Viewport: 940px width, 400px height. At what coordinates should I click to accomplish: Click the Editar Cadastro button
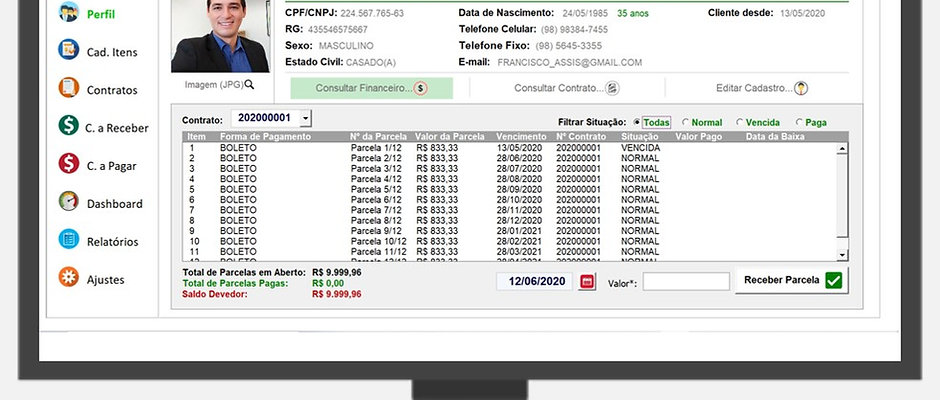coord(762,88)
